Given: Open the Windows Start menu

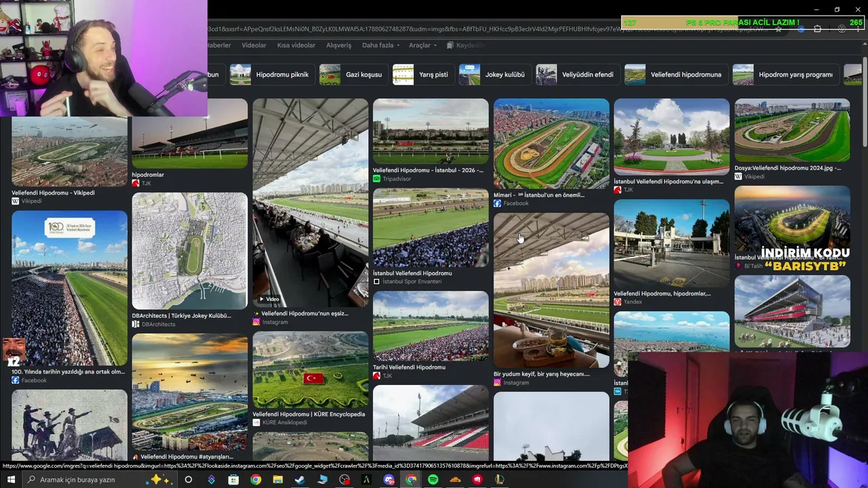Looking at the screenshot, I should tap(11, 480).
